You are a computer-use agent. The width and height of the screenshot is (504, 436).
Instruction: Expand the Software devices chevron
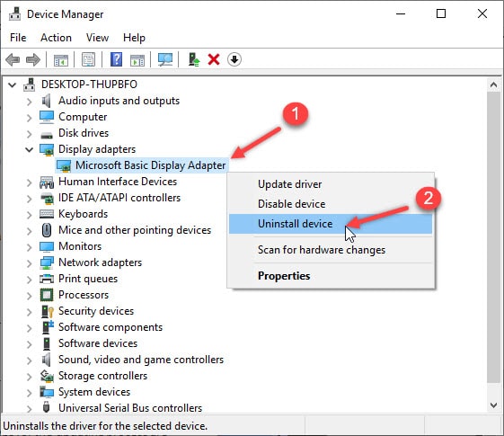(30, 344)
